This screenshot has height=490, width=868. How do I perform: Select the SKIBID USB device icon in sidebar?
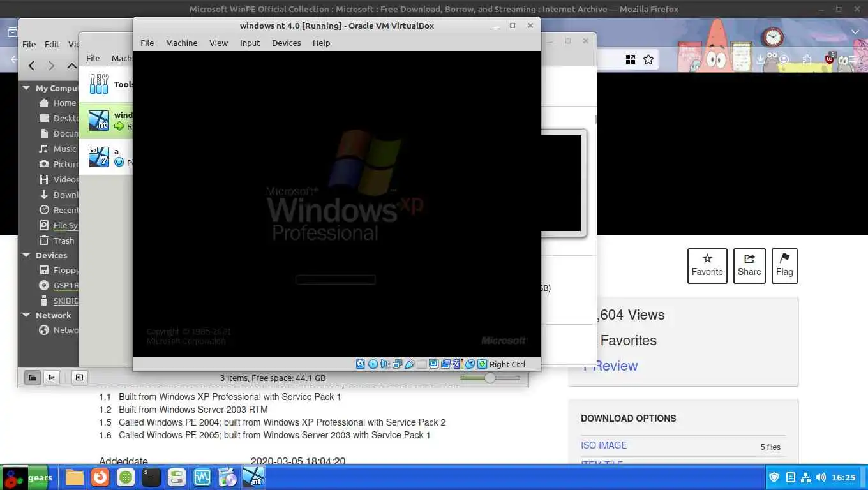(x=44, y=301)
